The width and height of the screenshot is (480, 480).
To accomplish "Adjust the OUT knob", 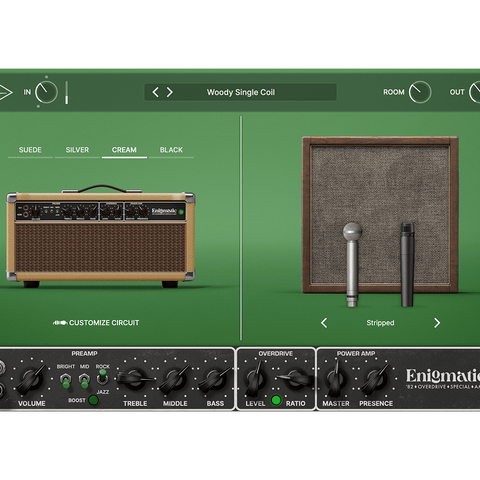I will 475,92.
